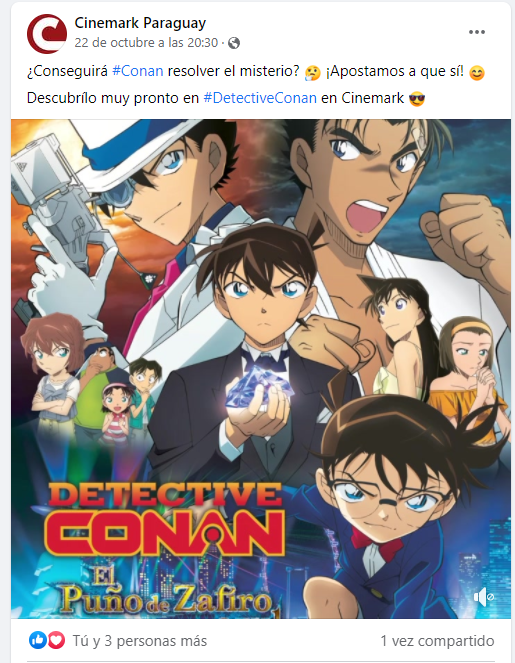This screenshot has width=515, height=663.
Task: Click the blue Like reaction icon
Action: point(37,641)
